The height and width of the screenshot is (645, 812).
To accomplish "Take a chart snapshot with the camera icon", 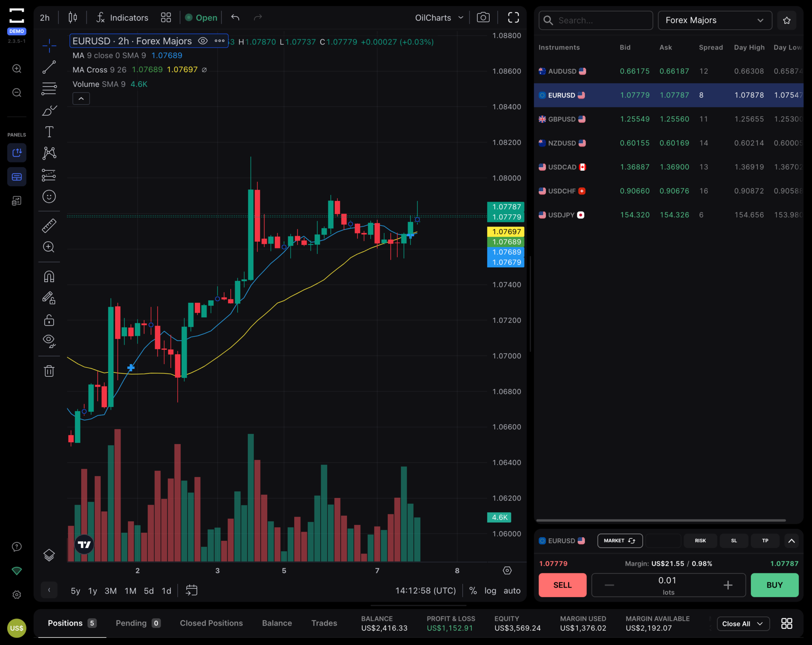I will (483, 17).
